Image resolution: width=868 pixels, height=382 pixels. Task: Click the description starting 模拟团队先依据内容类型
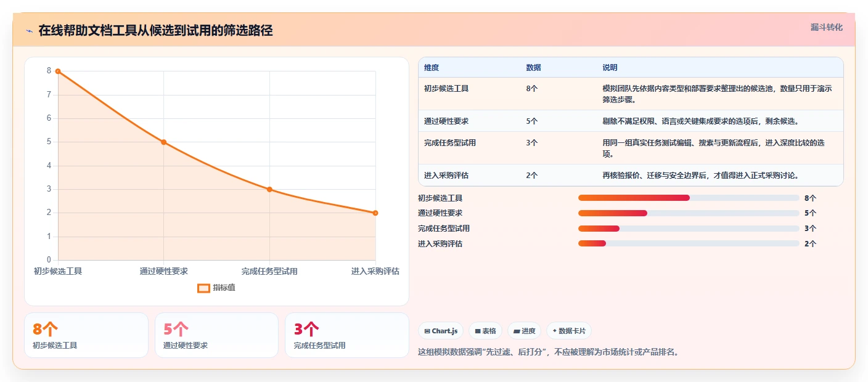pos(718,94)
